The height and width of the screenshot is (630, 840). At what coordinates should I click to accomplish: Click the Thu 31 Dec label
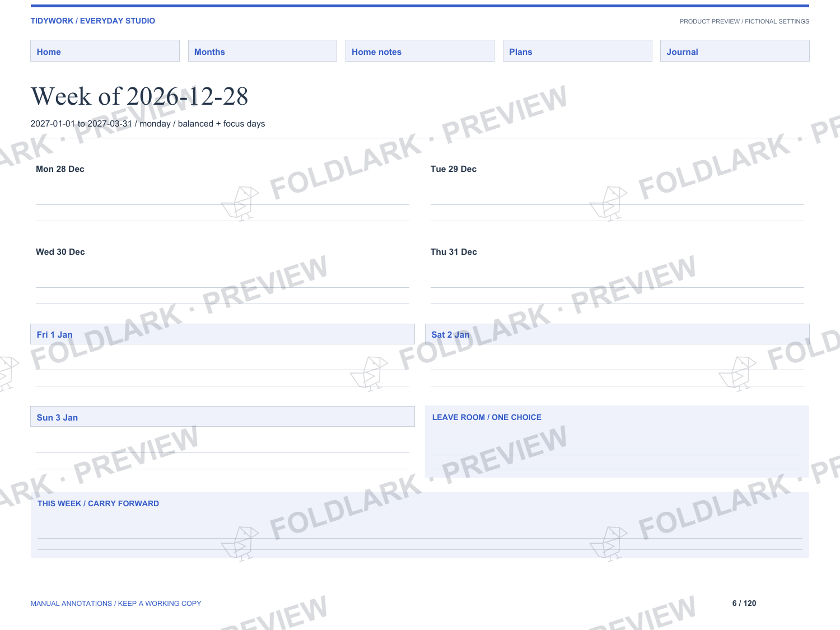(x=454, y=252)
